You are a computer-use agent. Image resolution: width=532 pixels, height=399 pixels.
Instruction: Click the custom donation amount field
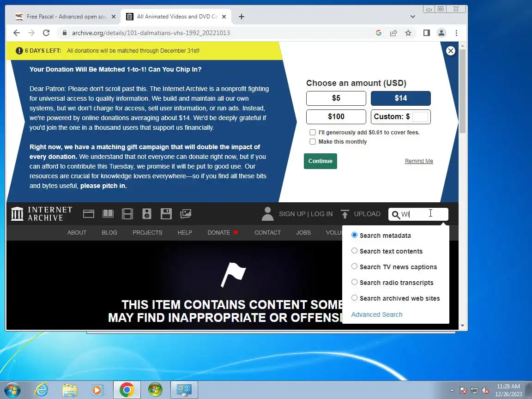point(420,117)
